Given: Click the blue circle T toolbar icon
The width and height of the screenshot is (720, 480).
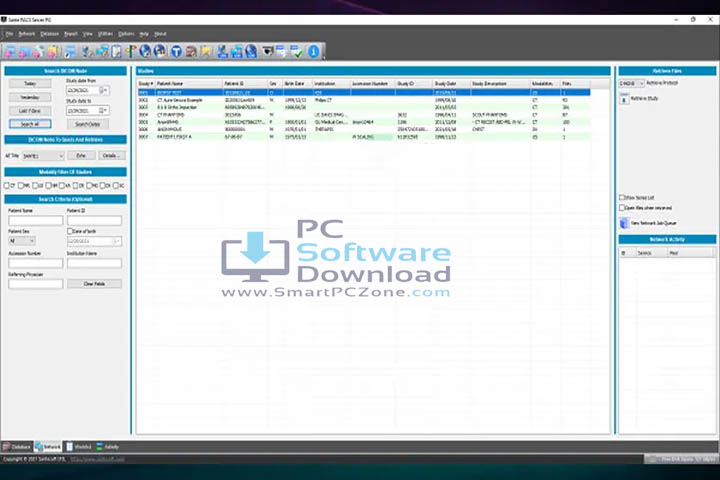Looking at the screenshot, I should [x=176, y=51].
